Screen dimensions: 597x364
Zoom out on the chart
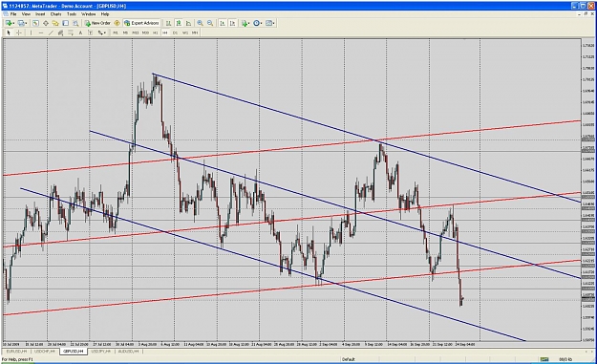tap(210, 23)
